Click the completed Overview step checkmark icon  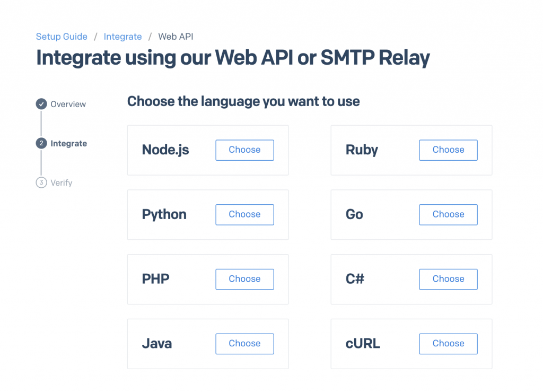(x=41, y=104)
